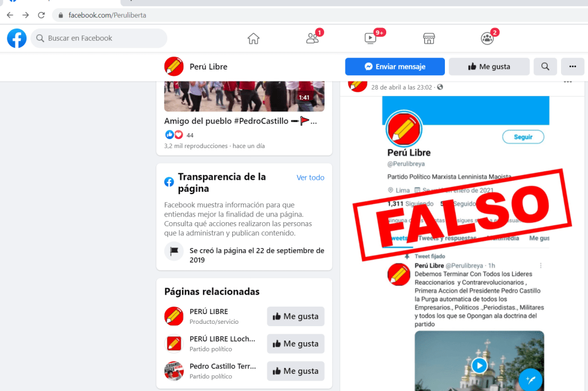Open Friends icon with one notification

coord(312,38)
